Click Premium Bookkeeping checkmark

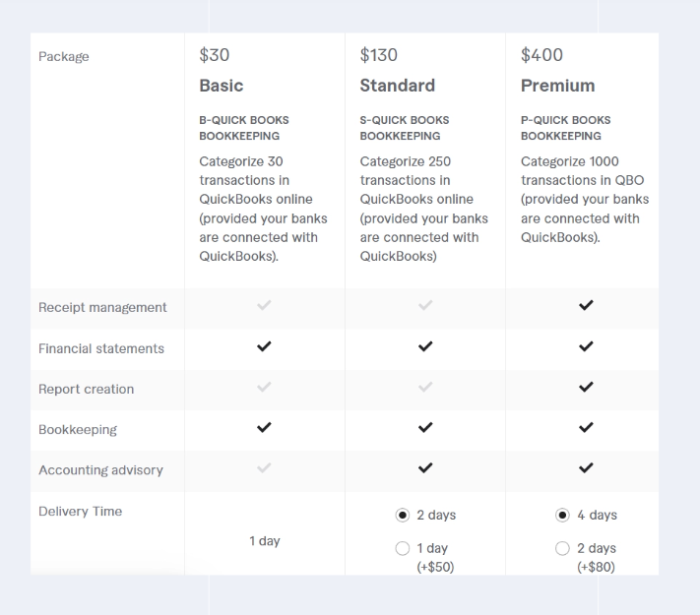[586, 428]
